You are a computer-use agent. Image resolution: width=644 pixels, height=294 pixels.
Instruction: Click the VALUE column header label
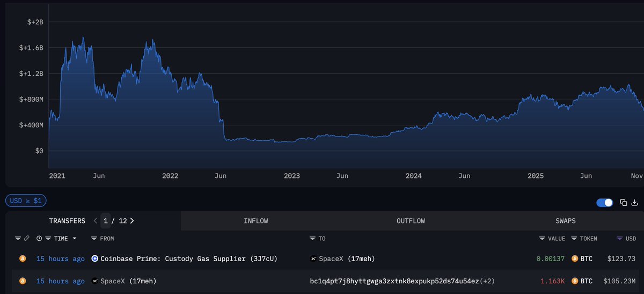point(556,238)
